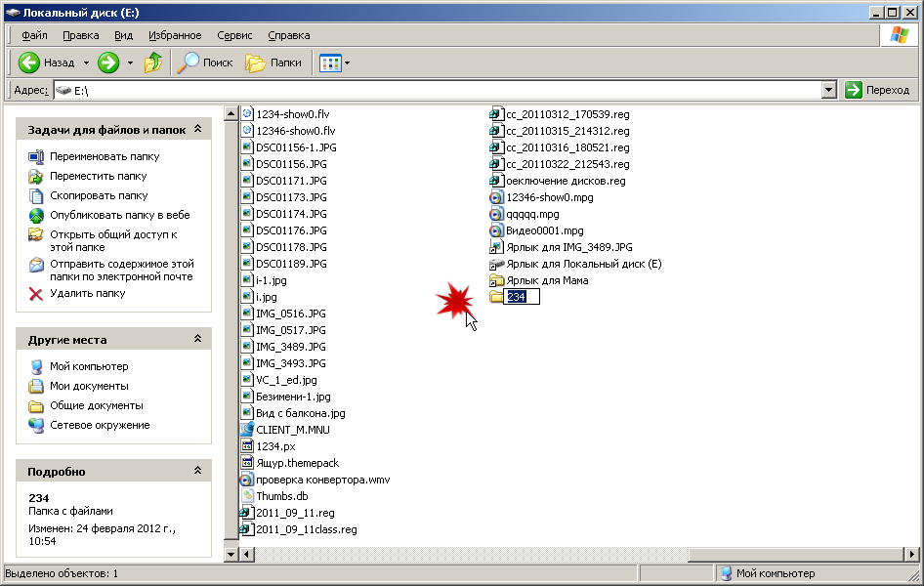Select file Вид с балкона.jpg
This screenshot has width=924, height=586.
[x=301, y=413]
